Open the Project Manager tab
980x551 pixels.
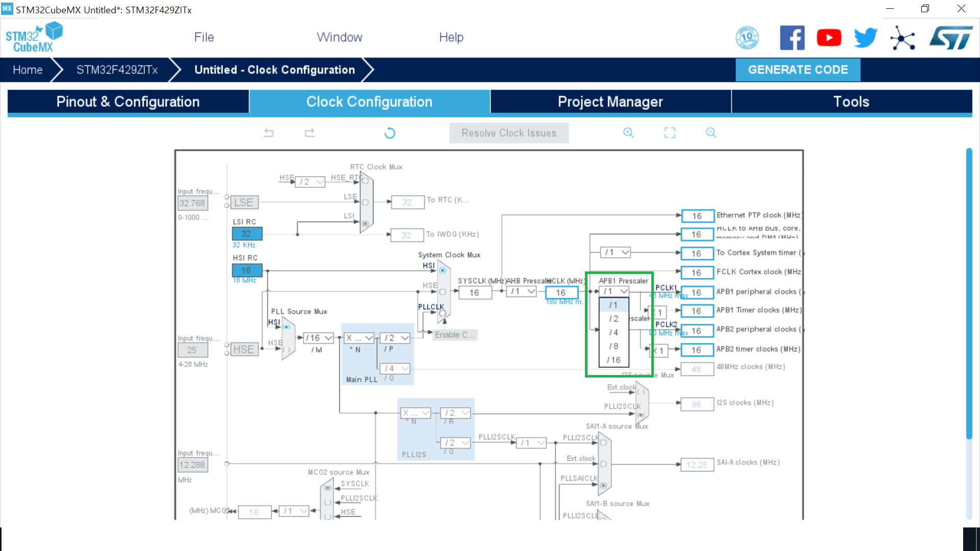(610, 102)
